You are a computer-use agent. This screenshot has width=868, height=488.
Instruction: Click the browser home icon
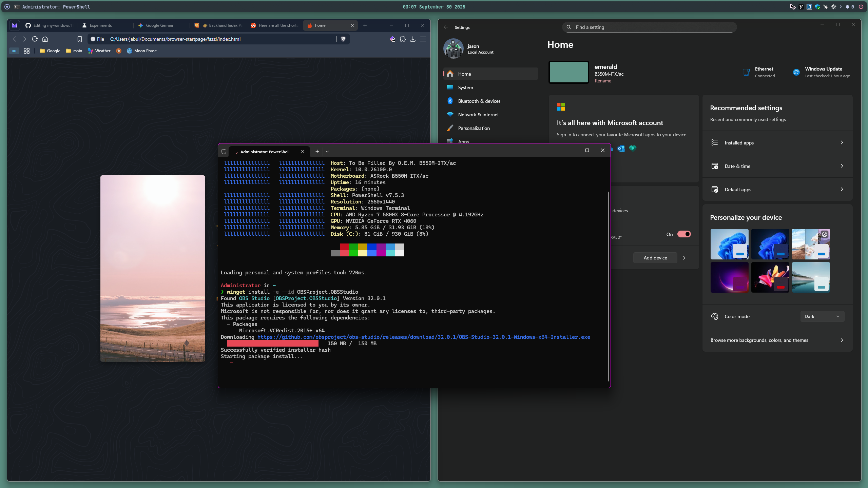[x=45, y=39]
